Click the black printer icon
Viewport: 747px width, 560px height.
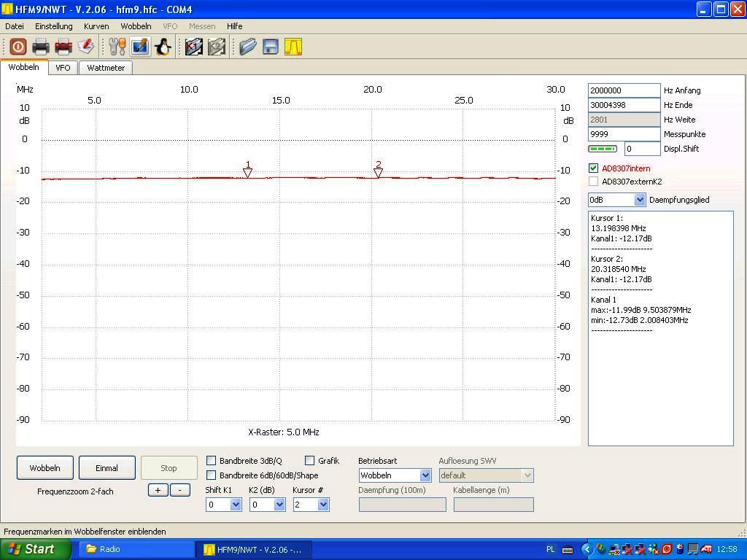point(41,47)
